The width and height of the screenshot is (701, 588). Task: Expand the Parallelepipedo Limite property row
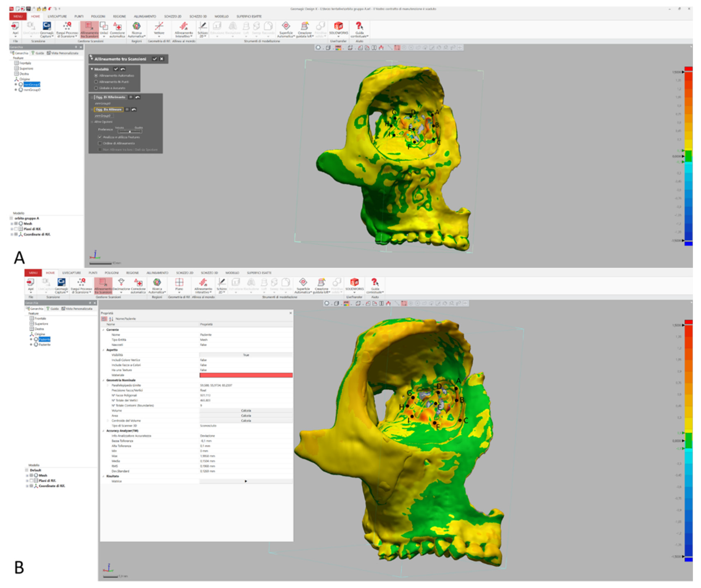108,385
